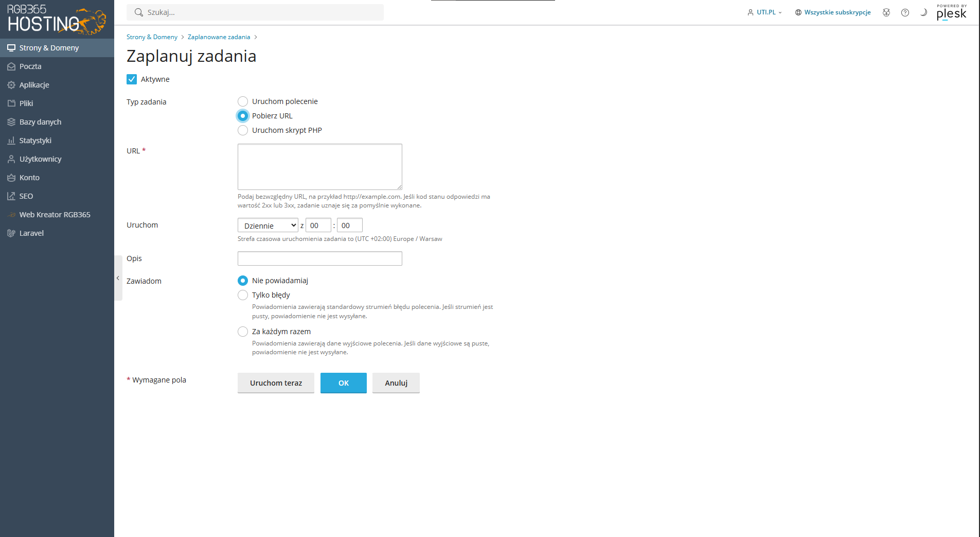
Task: Click the Opis input field
Action: [320, 258]
